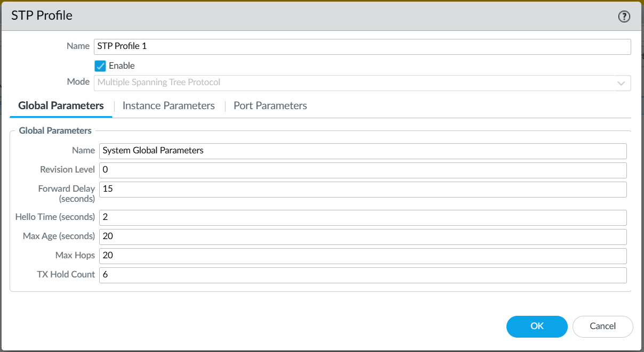Click the Forward Delay seconds field
This screenshot has width=644, height=352.
coord(363,189)
